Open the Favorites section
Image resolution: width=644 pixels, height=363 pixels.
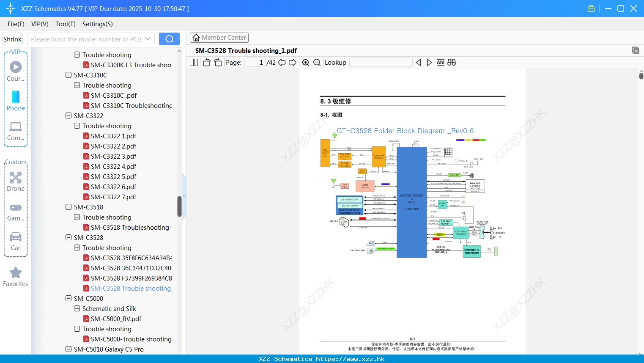(x=16, y=277)
